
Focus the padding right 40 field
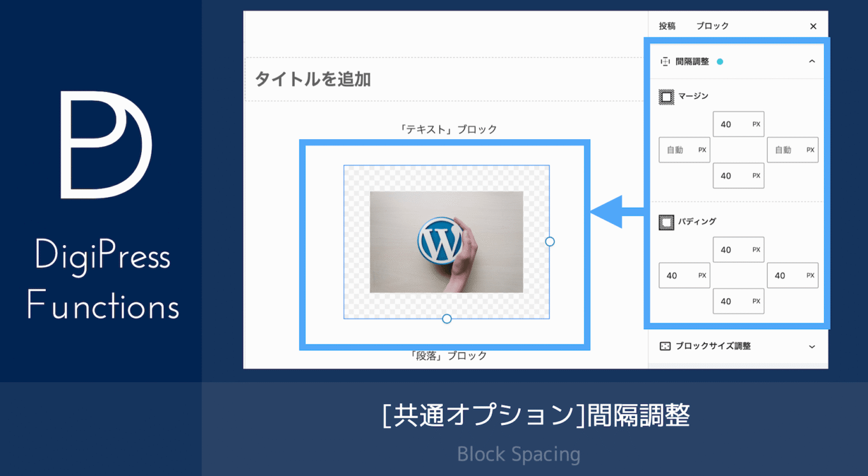click(793, 276)
